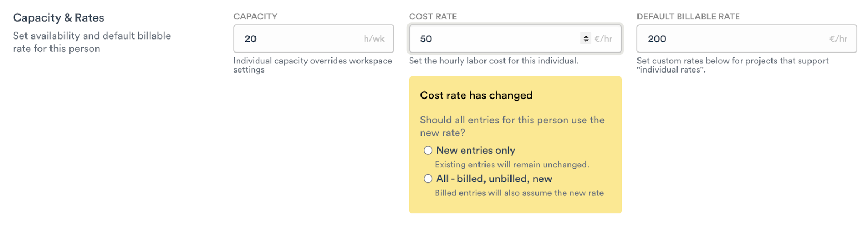Click the cost rate spinner arrows
This screenshot has width=868, height=235.
coord(585,38)
